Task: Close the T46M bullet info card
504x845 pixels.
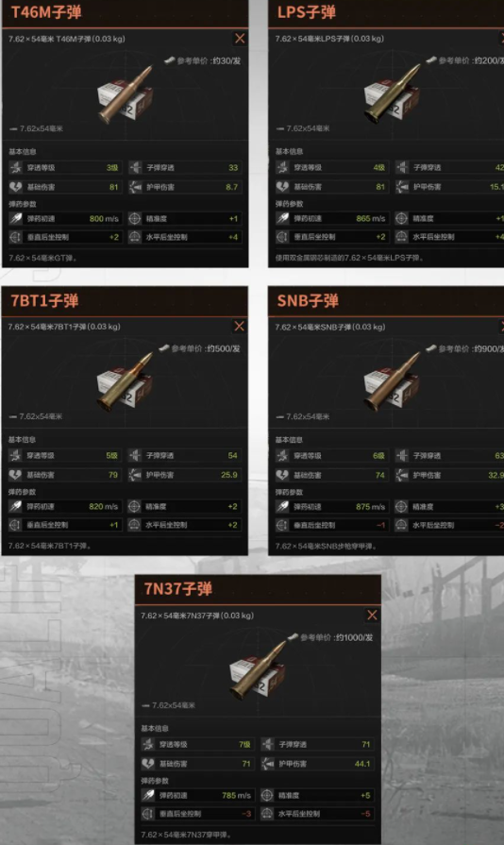Action: (x=240, y=39)
